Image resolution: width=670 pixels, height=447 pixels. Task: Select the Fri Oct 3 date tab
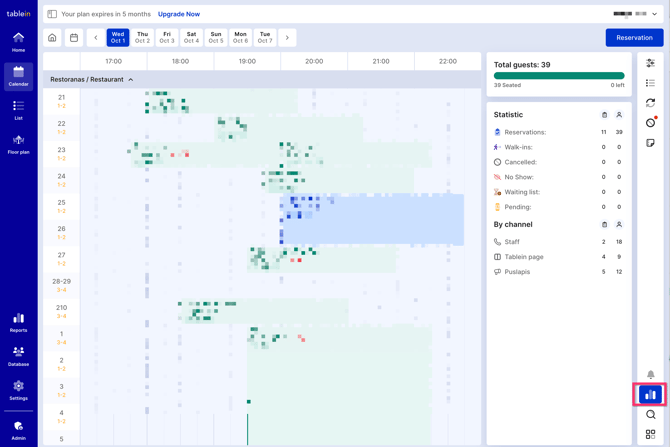167,38
